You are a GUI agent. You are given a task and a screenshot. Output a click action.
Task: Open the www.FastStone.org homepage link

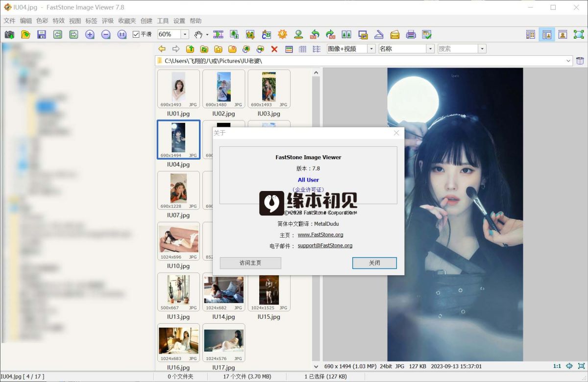pos(320,235)
